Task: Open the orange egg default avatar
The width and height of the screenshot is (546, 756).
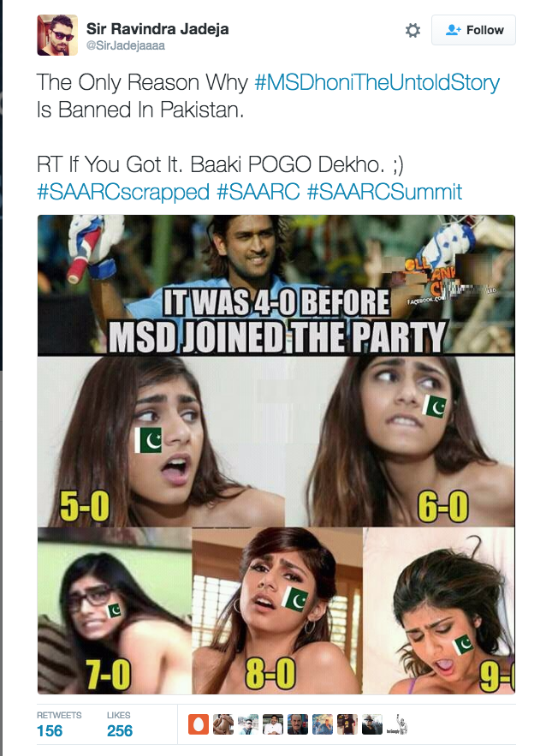Action: (199, 724)
